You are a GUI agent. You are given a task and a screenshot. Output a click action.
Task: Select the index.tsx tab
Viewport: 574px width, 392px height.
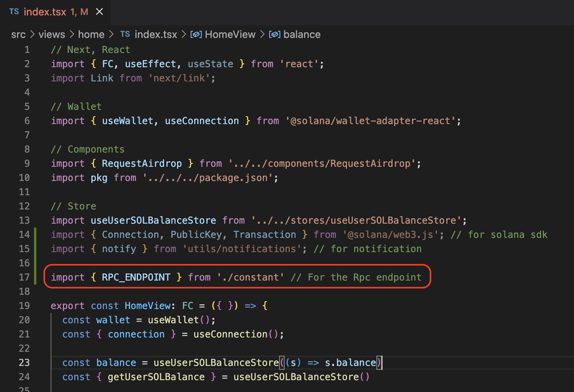(x=45, y=12)
